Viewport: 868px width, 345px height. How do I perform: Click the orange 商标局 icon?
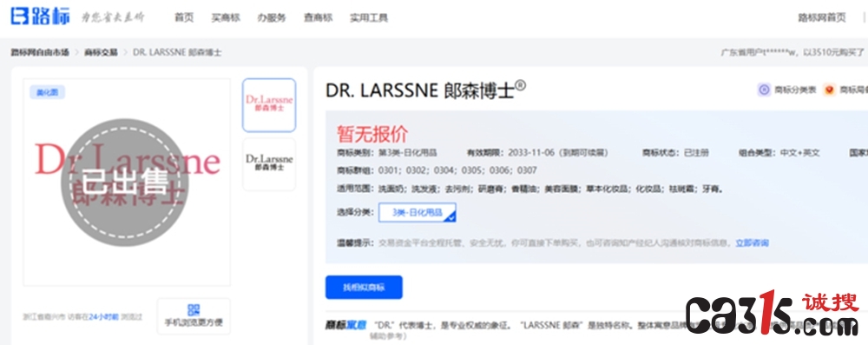(829, 90)
